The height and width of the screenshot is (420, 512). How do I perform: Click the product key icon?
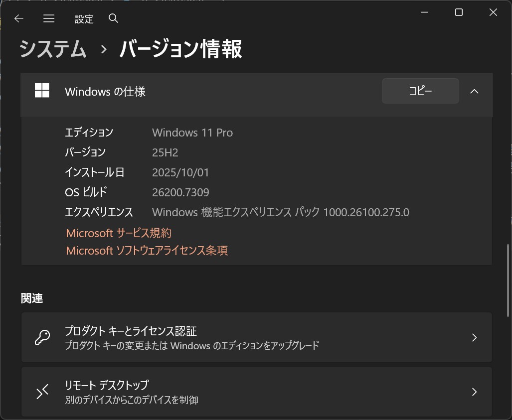(42, 337)
